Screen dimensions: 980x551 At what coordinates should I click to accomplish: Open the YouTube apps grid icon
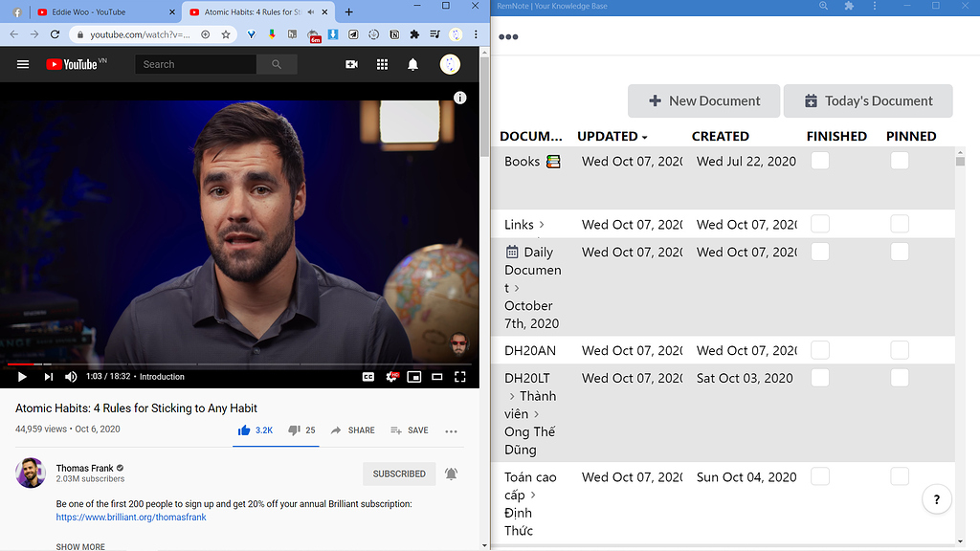click(382, 64)
